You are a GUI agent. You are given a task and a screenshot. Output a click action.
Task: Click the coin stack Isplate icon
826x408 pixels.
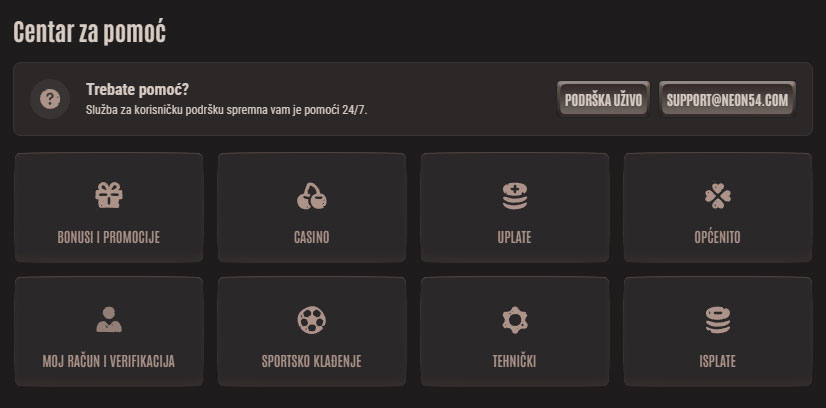(717, 320)
